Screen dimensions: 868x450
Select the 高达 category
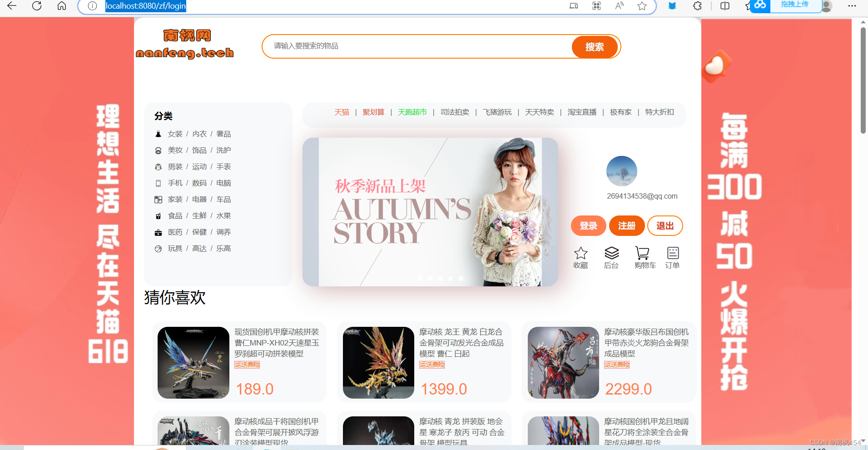[199, 249]
